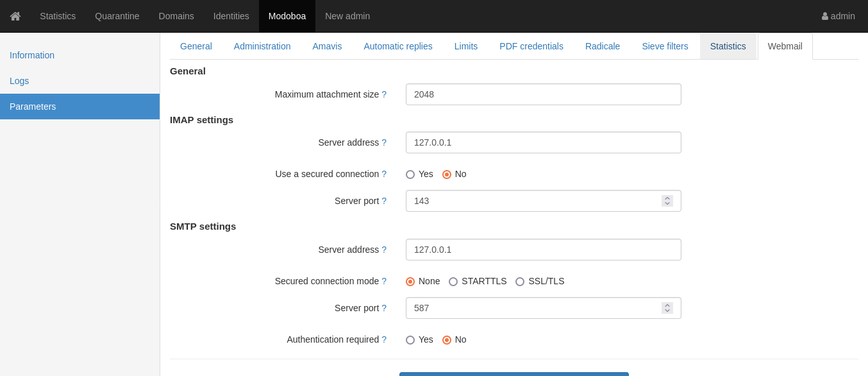868x376 pixels.
Task: Open help for Authentication required
Action: (x=384, y=339)
